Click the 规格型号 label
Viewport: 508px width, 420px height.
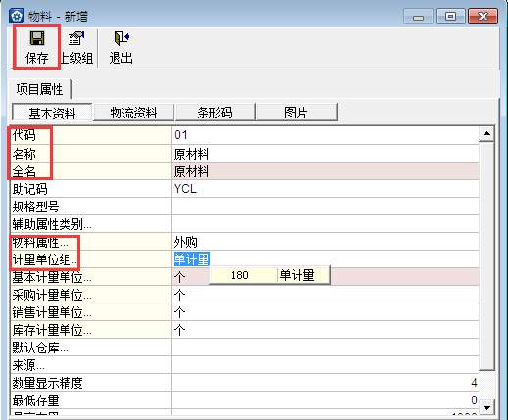36,207
